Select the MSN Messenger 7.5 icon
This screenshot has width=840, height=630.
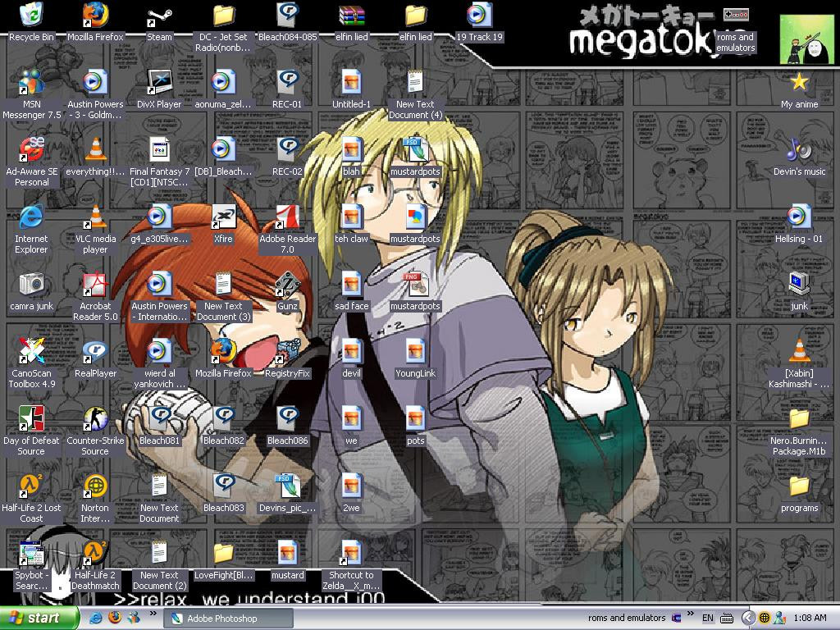coord(31,83)
